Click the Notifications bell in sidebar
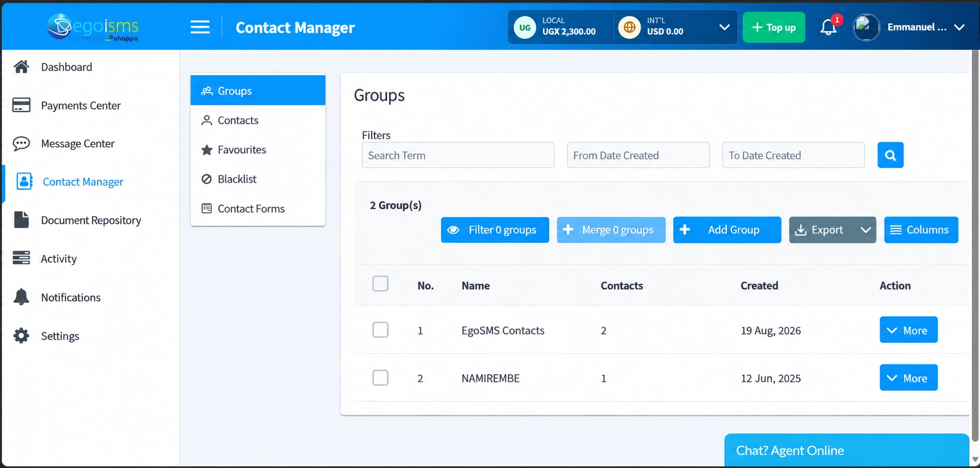Viewport: 980px width, 468px height. [21, 297]
